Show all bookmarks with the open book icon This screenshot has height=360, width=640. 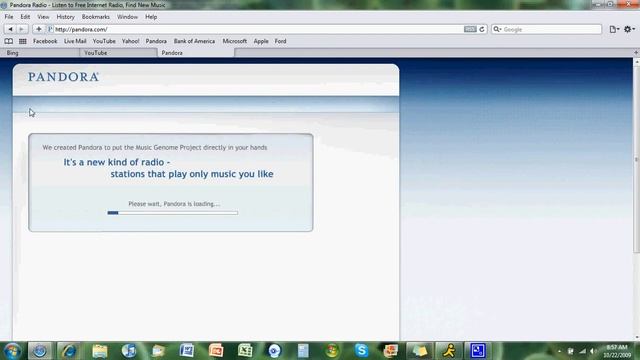[x=9, y=41]
